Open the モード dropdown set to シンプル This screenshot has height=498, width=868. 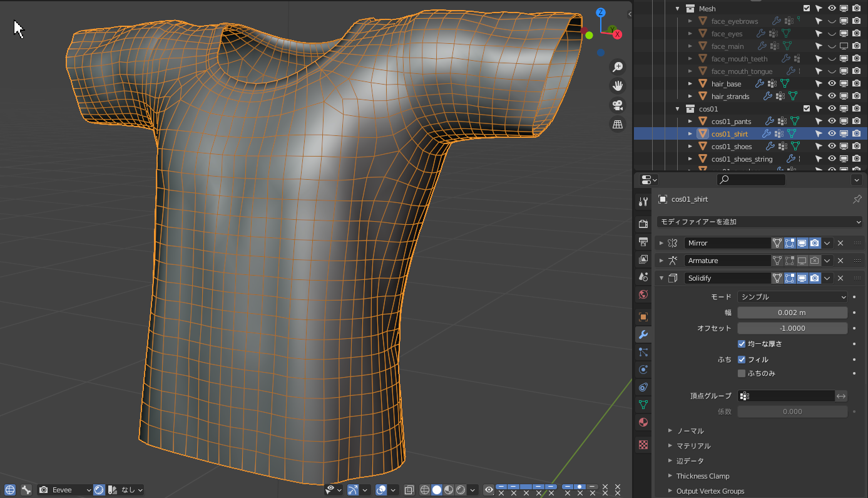(792, 297)
